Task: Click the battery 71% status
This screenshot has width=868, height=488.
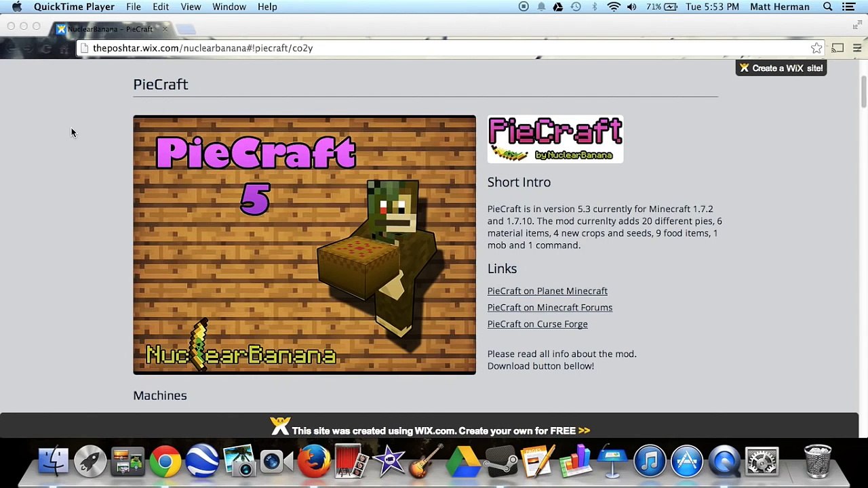Action: (x=661, y=7)
